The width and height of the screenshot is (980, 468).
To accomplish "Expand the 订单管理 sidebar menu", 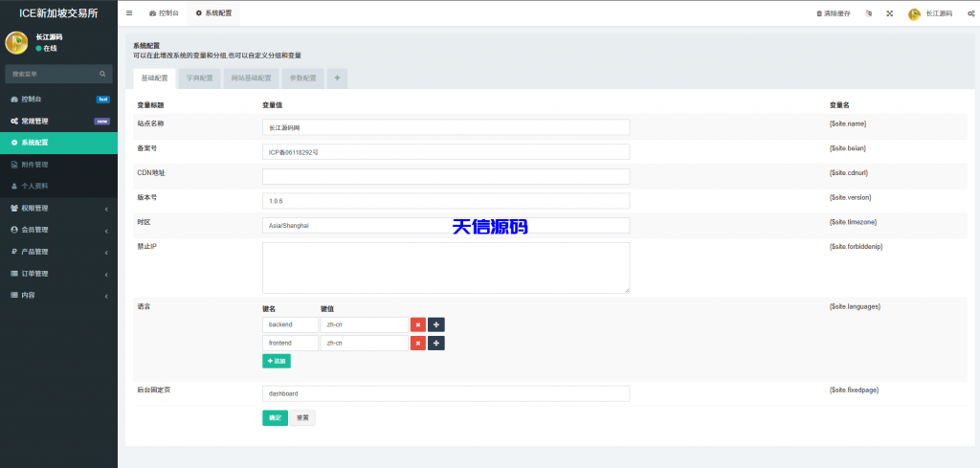I will click(x=58, y=274).
